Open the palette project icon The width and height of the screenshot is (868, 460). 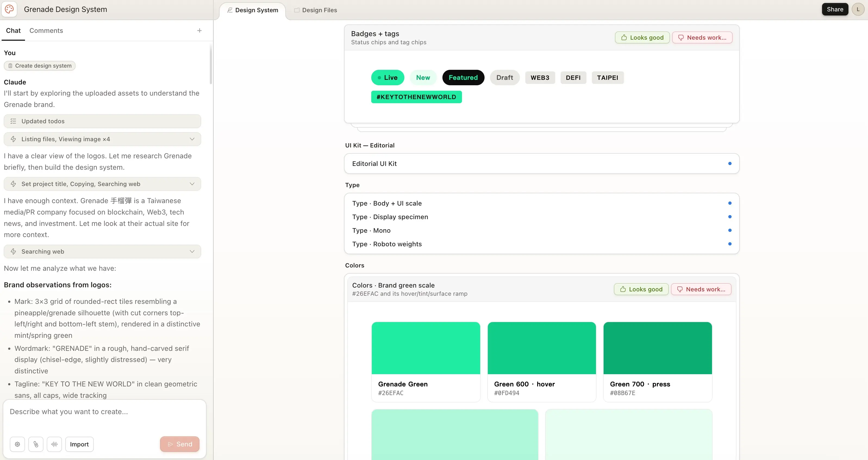click(9, 9)
